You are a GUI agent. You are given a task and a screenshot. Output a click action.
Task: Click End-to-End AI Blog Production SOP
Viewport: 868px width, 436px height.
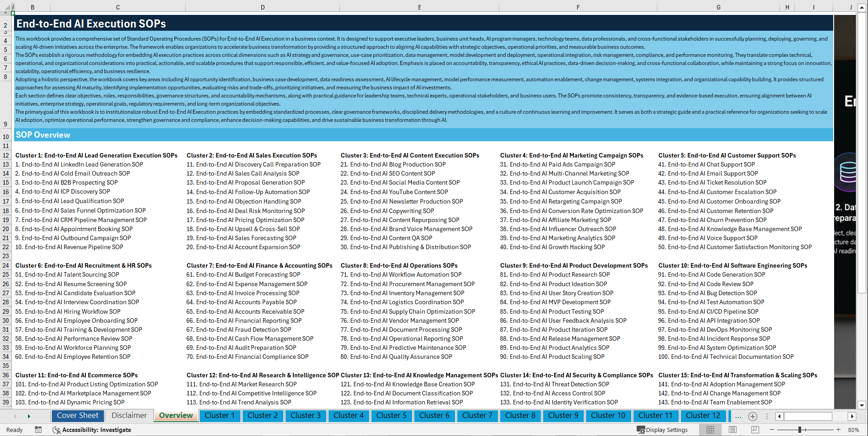pos(393,164)
